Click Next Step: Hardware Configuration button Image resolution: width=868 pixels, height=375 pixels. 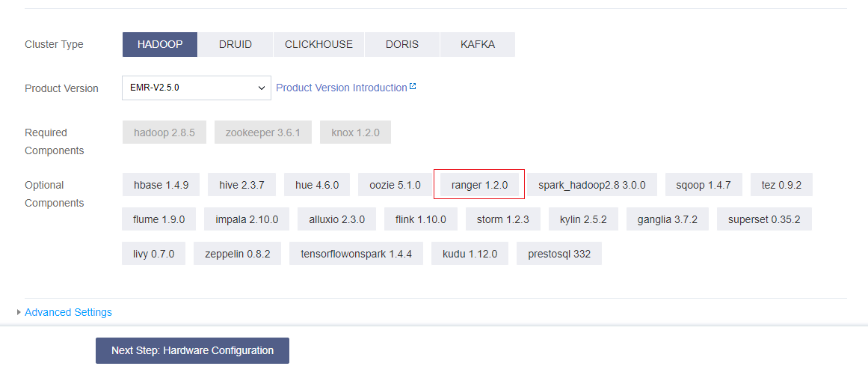click(x=192, y=350)
